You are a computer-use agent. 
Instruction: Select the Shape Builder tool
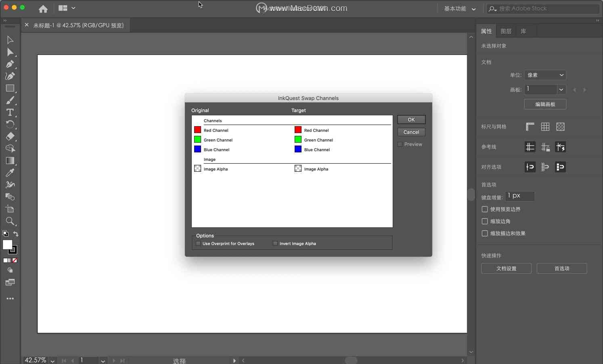(x=10, y=148)
